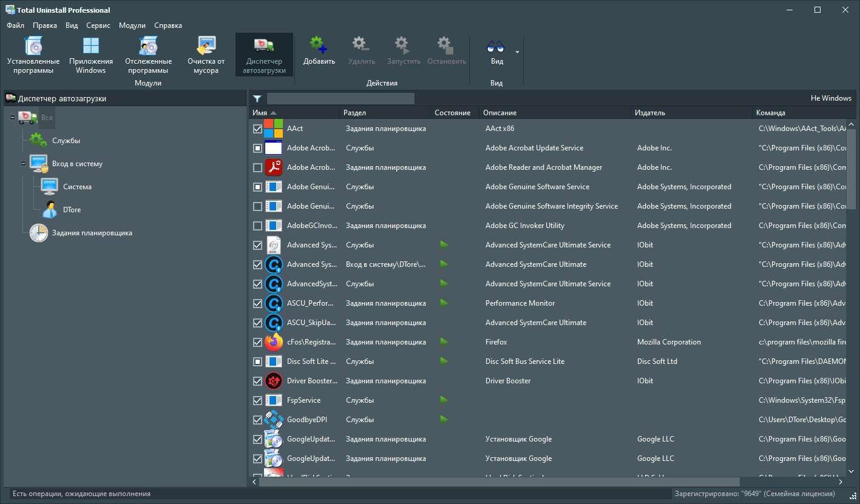Click the vertical scrollbar up arrow
The image size is (860, 504).
852,124
